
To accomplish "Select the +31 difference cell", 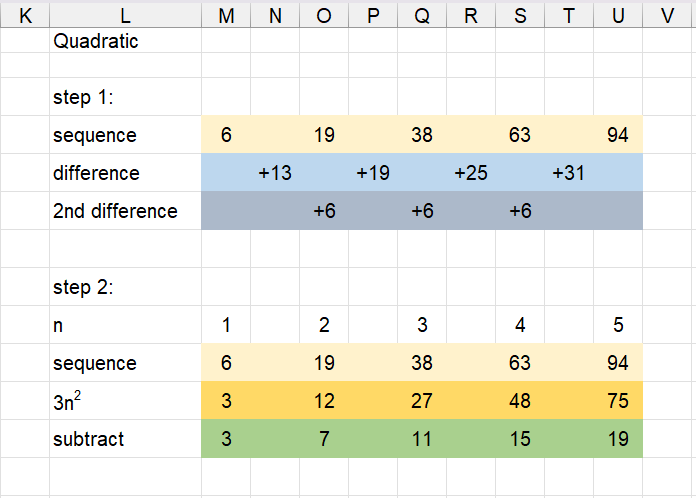I will (x=569, y=174).
